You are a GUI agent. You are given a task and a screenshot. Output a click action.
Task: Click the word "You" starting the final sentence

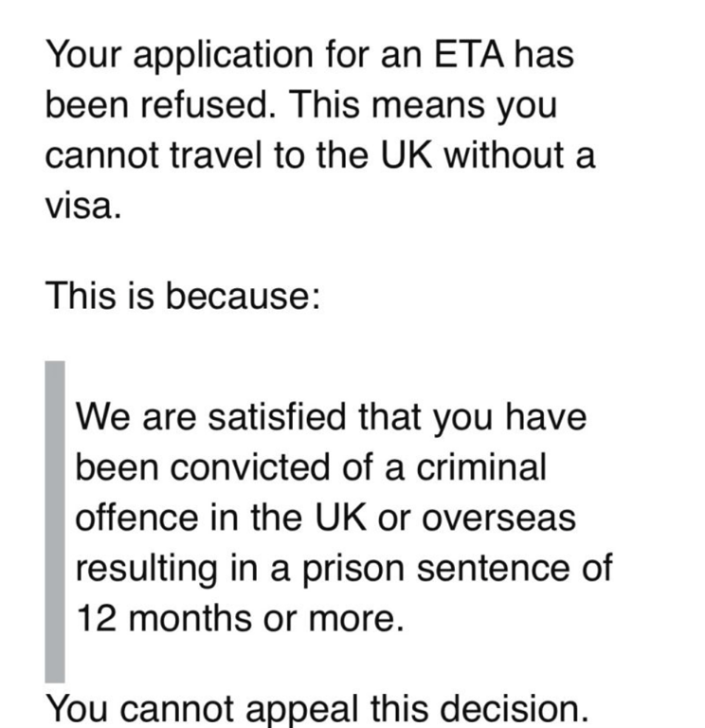click(x=74, y=706)
